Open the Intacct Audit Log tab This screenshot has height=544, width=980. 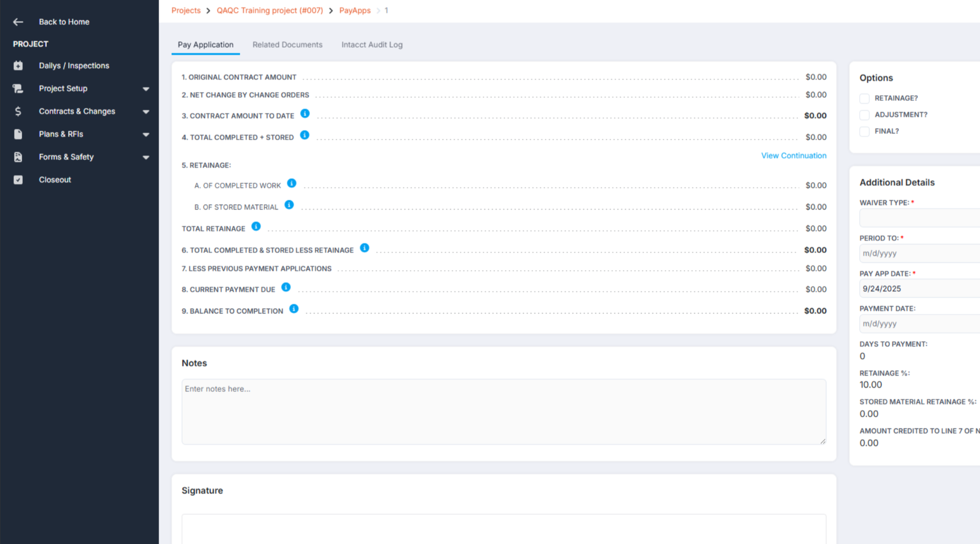click(x=371, y=45)
